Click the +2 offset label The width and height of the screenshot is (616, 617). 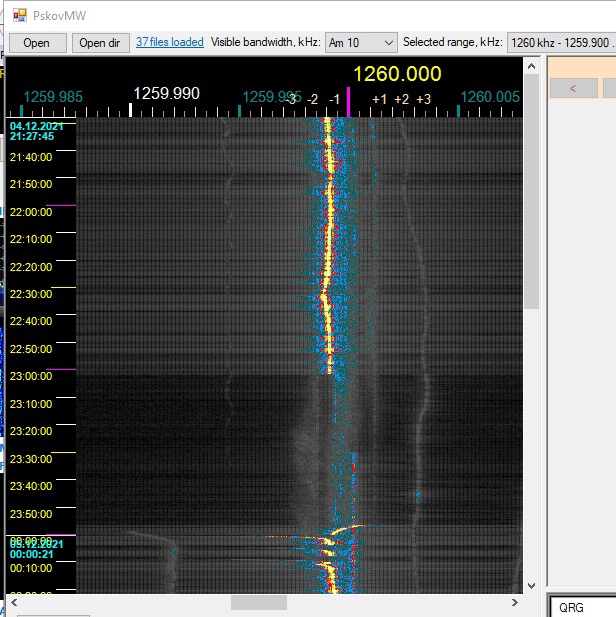pos(401,100)
